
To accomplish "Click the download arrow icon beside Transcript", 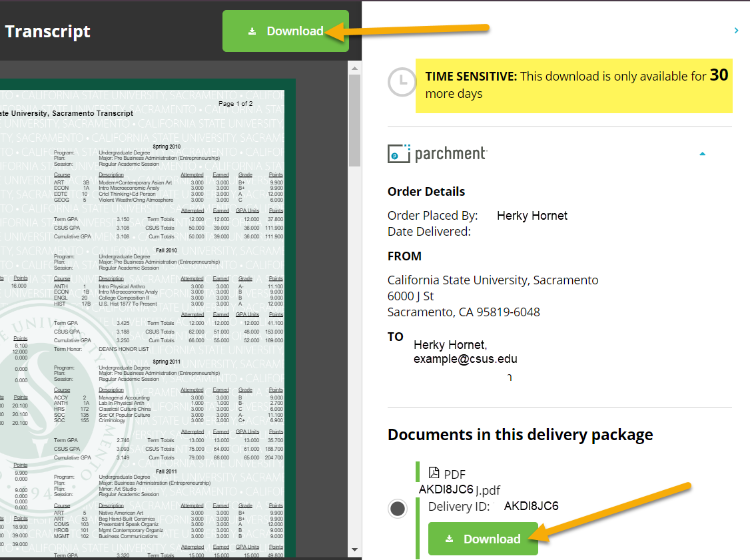I will (252, 31).
